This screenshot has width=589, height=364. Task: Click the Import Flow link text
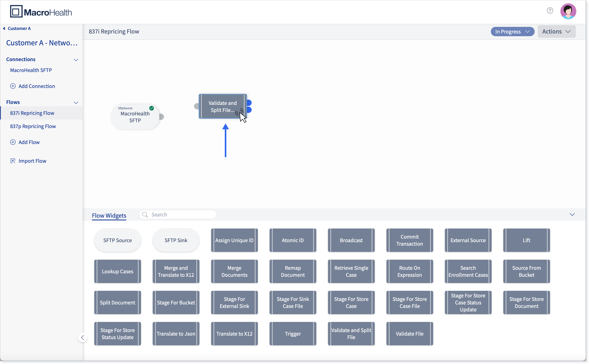pos(32,161)
